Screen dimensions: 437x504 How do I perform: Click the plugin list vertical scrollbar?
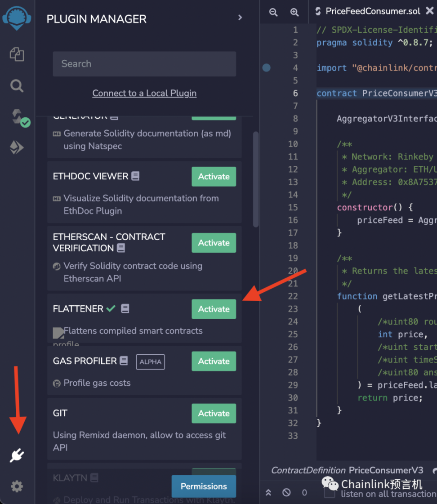coord(256,179)
